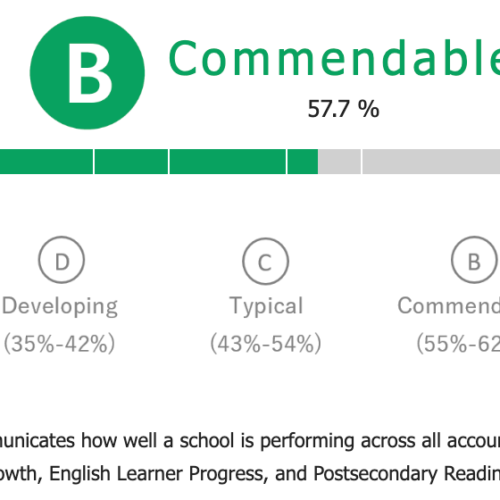The image size is (500, 500).
Task: Click the D grade circle icon
Action: coord(62,260)
